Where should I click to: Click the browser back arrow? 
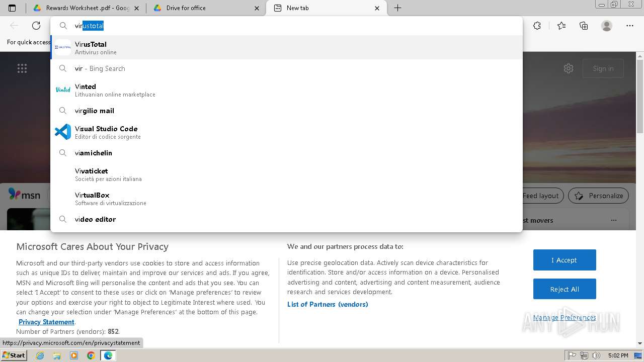14,26
